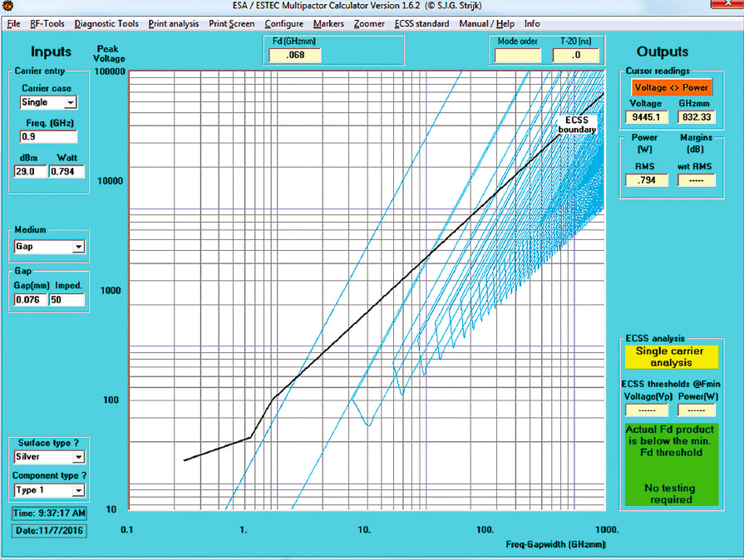Click the dBm input field
This screenshot has width=744, height=560.
31,171
